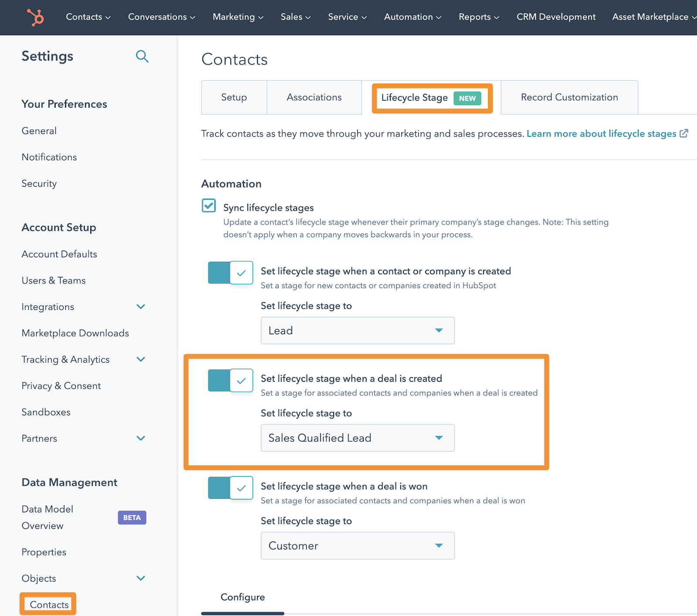Image resolution: width=697 pixels, height=616 pixels.
Task: Uncheck the Sync lifecycle stages checkbox
Action: tap(208, 205)
